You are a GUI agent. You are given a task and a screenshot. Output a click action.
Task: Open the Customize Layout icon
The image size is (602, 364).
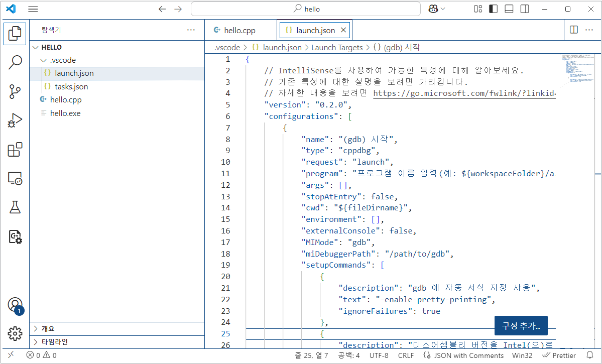coord(478,9)
